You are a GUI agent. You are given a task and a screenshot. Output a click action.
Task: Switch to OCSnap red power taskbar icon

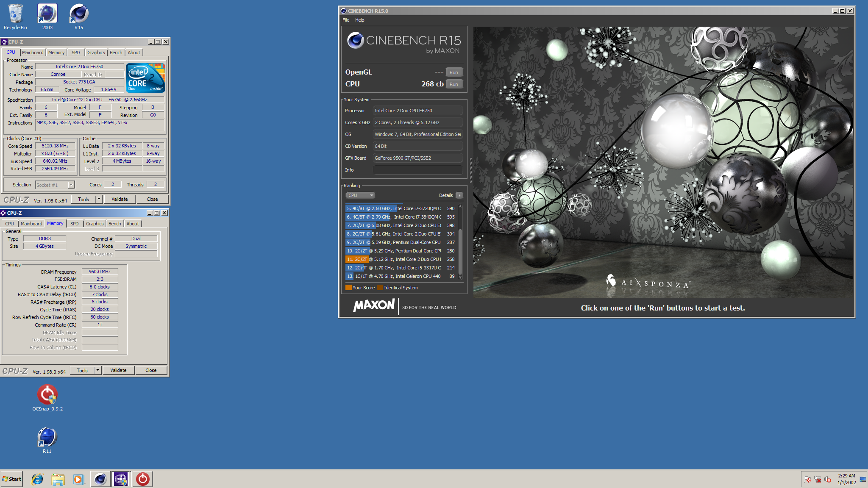(142, 479)
